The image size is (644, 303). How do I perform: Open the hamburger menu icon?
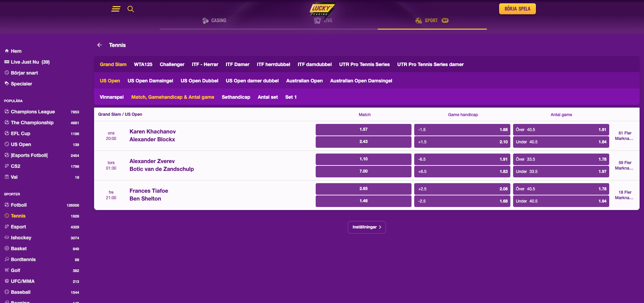(x=116, y=9)
